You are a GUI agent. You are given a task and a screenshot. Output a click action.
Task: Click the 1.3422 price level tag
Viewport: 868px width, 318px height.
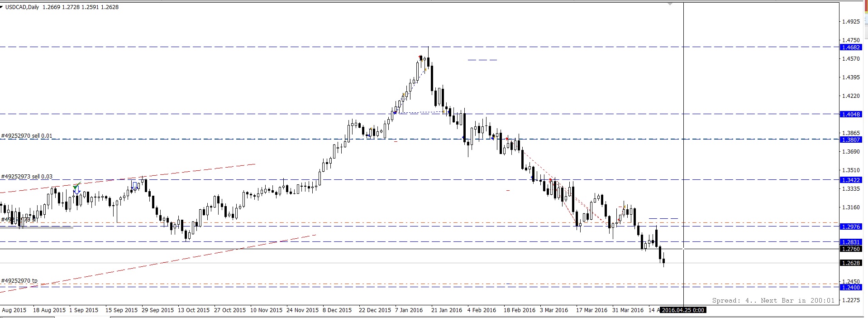(850, 180)
